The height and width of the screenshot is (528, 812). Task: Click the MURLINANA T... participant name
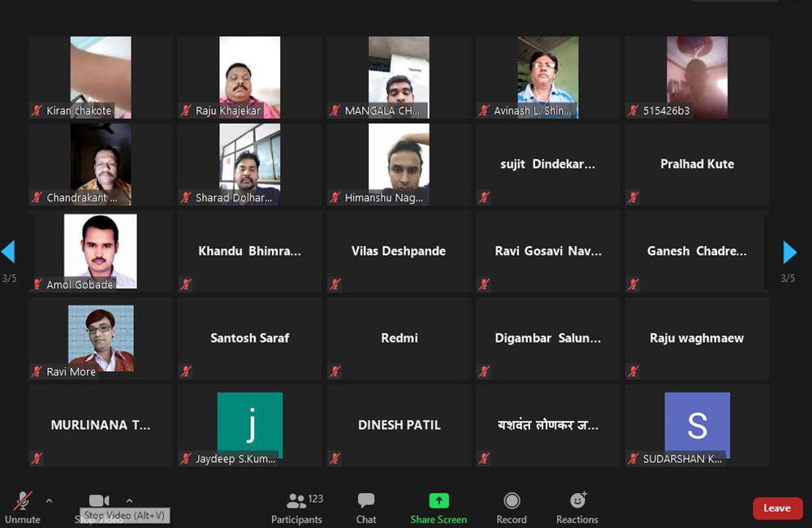[x=101, y=426]
